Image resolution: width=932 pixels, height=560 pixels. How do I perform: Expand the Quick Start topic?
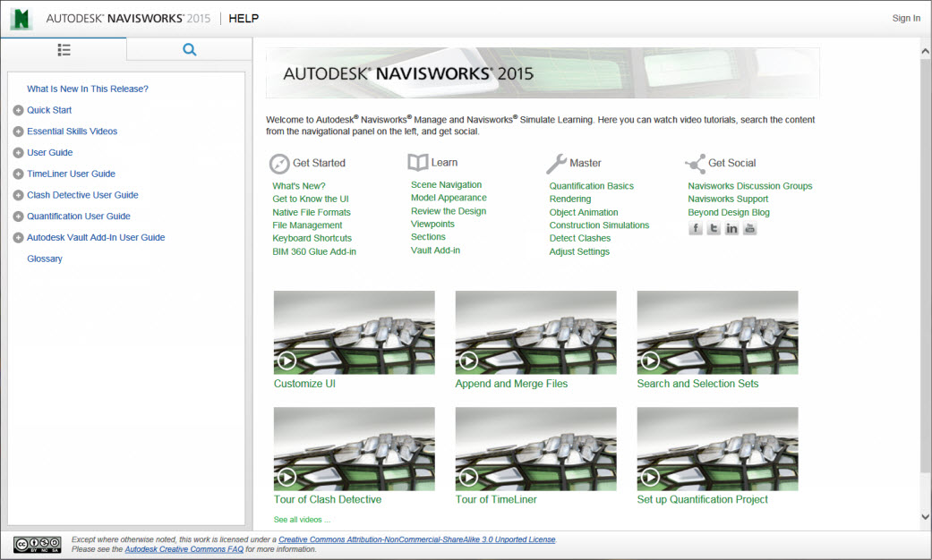pyautogui.click(x=19, y=110)
